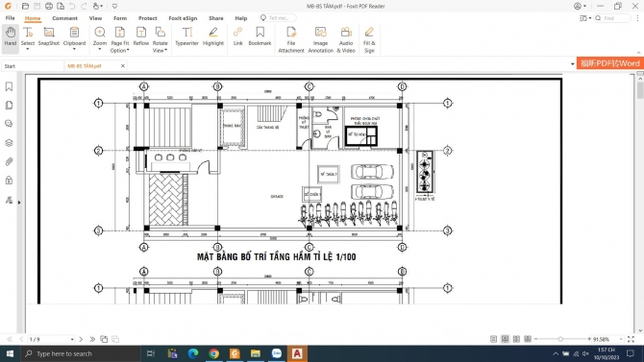
Task: Open the Help tab
Action: tap(240, 18)
